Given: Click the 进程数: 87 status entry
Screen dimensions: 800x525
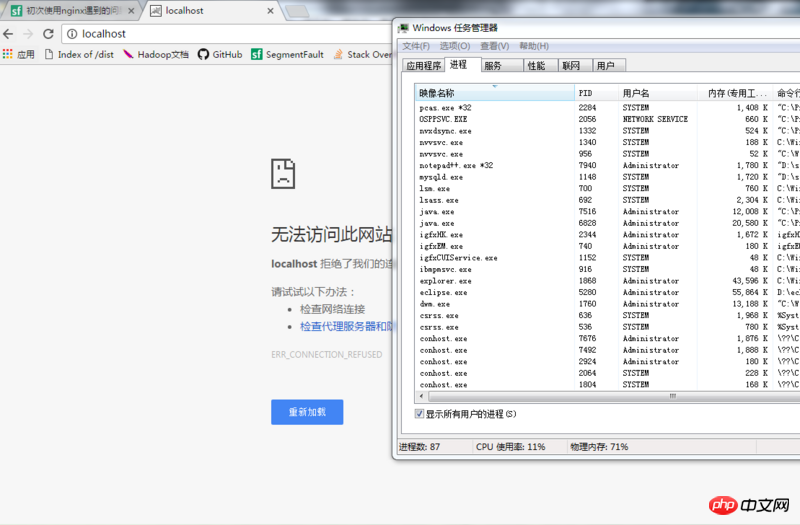Looking at the screenshot, I should tap(419, 447).
